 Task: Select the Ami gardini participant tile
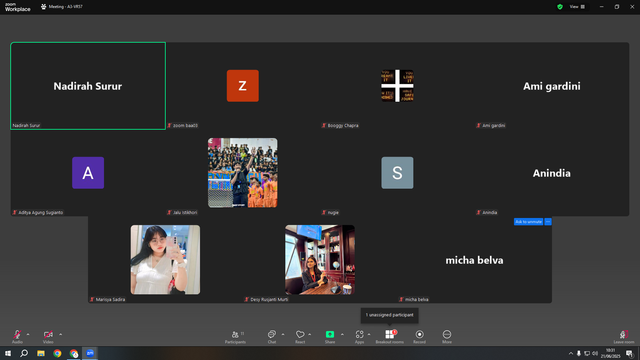coord(551,86)
